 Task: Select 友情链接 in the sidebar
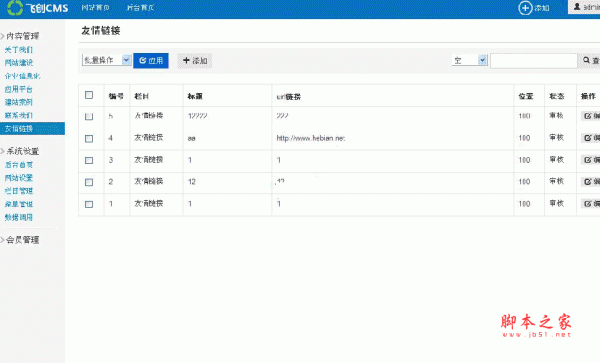(x=32, y=129)
